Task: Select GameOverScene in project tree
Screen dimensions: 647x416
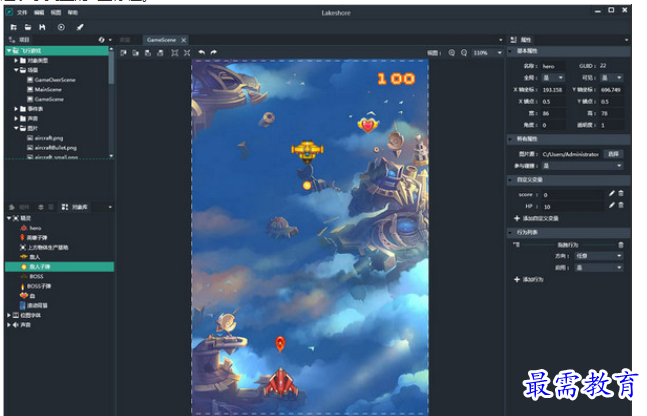Action: [x=55, y=80]
